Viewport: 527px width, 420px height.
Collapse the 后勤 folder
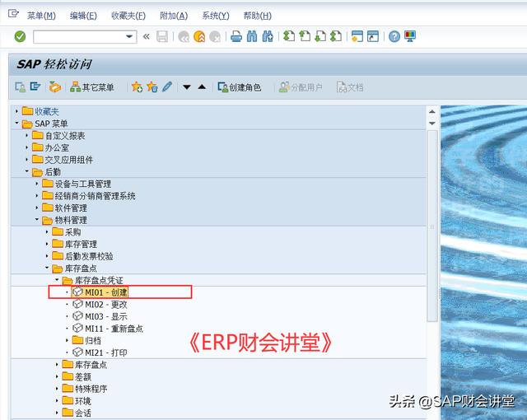[x=27, y=171]
